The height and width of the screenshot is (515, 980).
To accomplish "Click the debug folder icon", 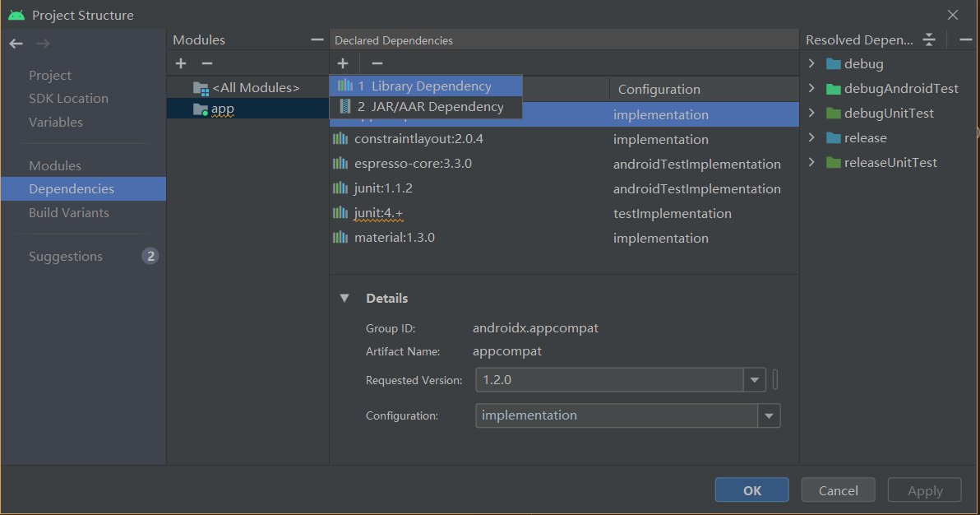I will [833, 64].
